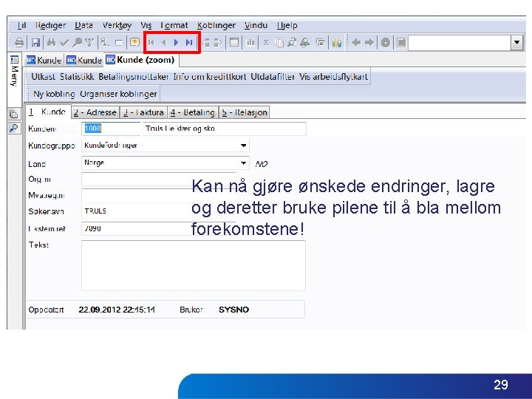The image size is (532, 399).
Task: Click the Kundenr field containing 1000
Action: (111, 129)
